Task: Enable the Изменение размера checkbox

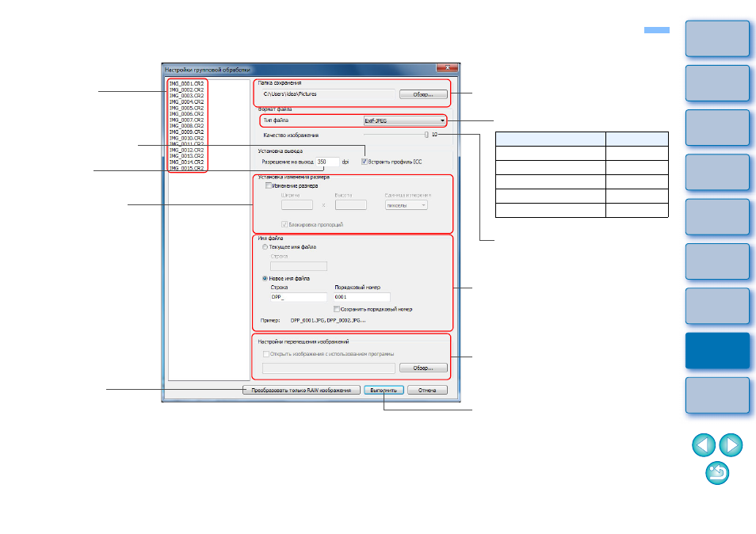Action: tap(269, 185)
